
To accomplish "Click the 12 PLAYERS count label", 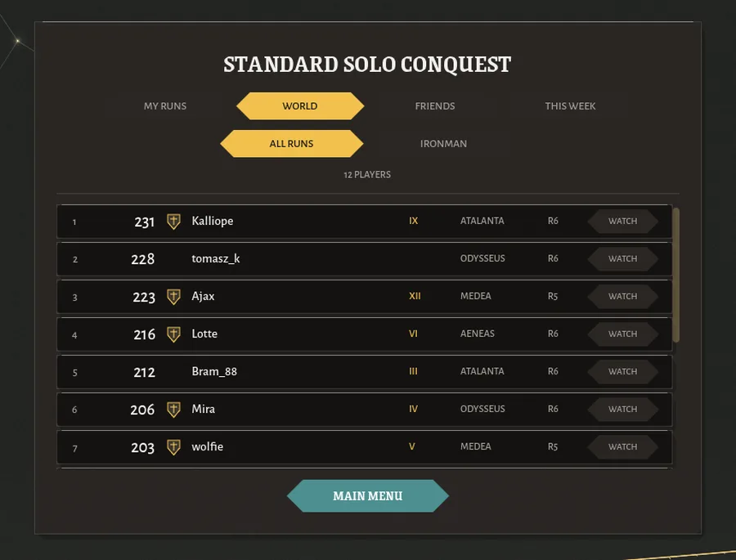I will (x=367, y=175).
